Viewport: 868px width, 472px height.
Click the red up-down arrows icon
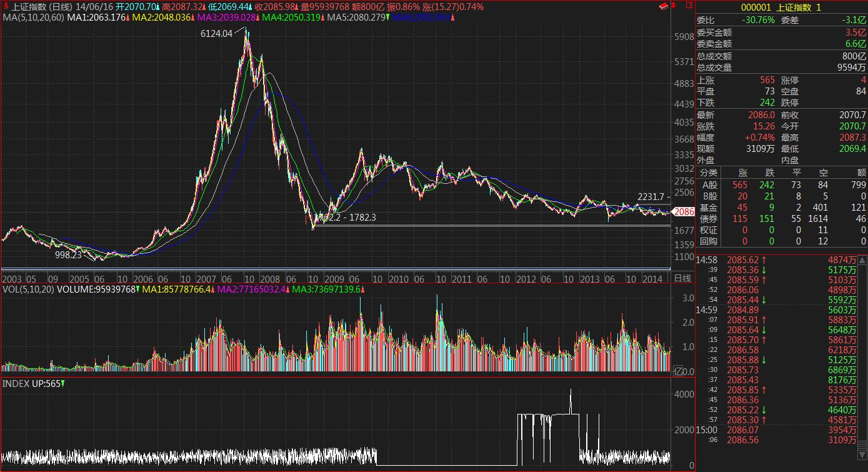pyautogui.click(x=674, y=6)
